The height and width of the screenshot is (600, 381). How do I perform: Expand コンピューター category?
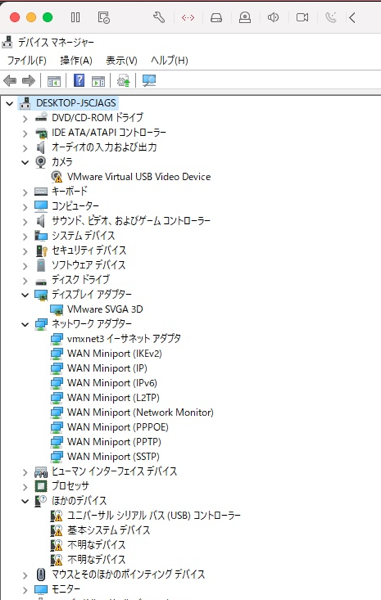[x=25, y=207]
